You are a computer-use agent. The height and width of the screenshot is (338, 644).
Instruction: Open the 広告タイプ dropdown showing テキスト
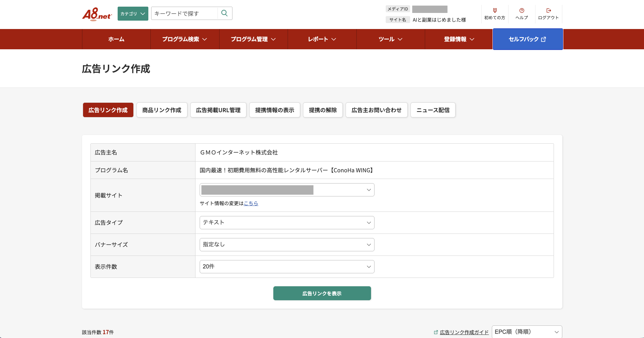[x=287, y=223]
